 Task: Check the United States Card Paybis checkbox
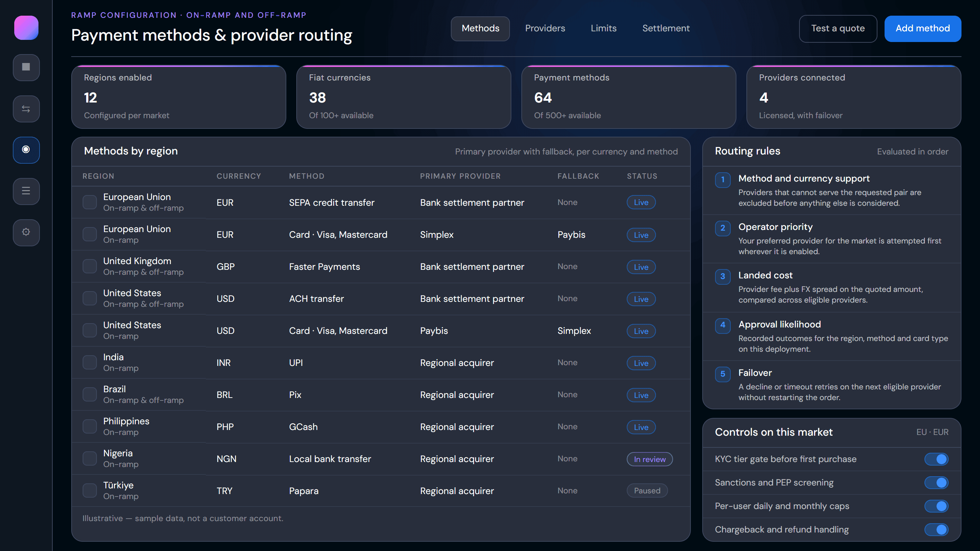click(90, 330)
